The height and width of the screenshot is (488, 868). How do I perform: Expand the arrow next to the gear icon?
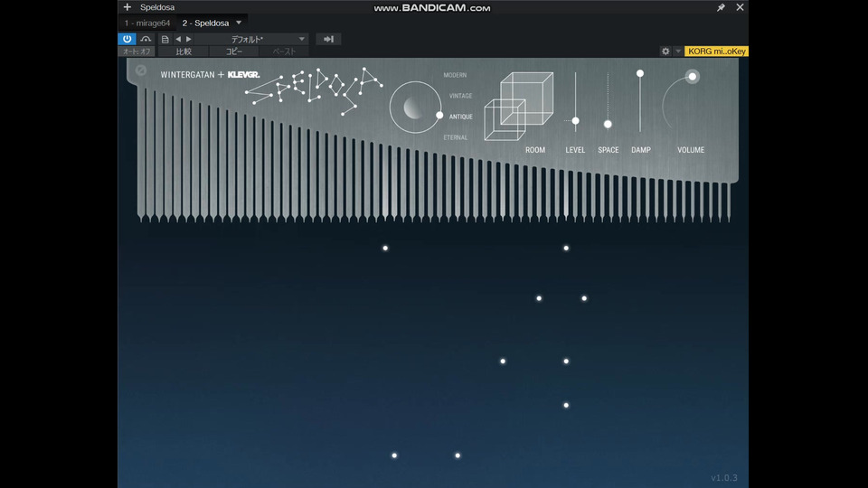point(678,52)
